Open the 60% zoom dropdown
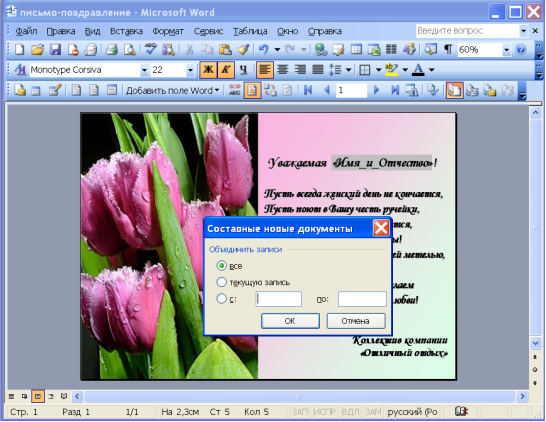The image size is (546, 422). coord(506,50)
